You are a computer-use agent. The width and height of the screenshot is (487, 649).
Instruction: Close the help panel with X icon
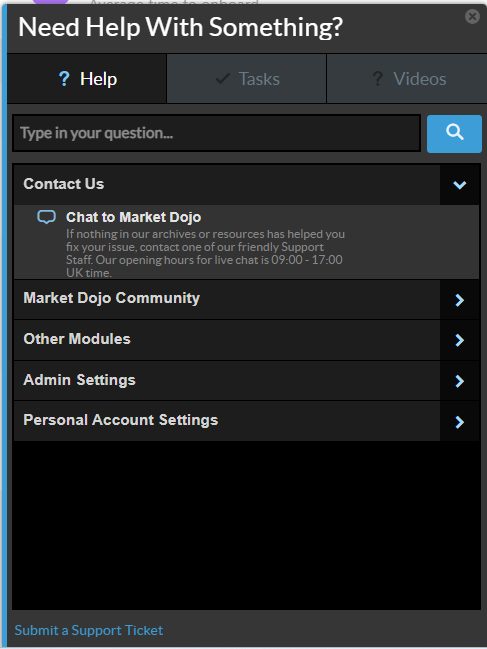(x=472, y=17)
